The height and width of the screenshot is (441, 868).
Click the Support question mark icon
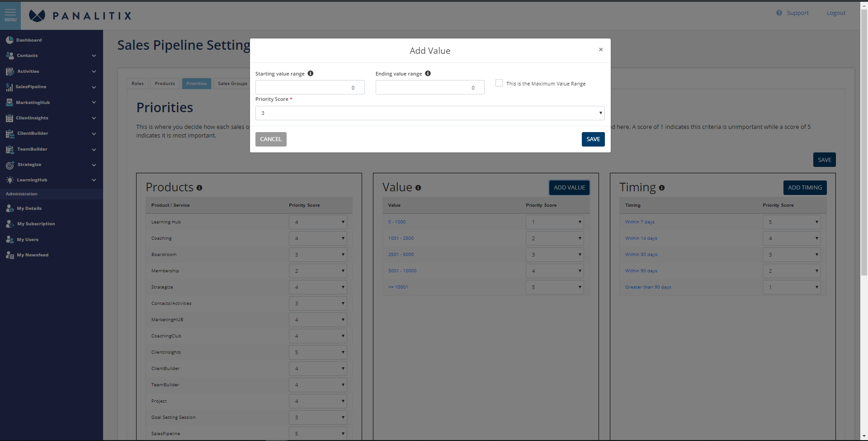coord(779,13)
